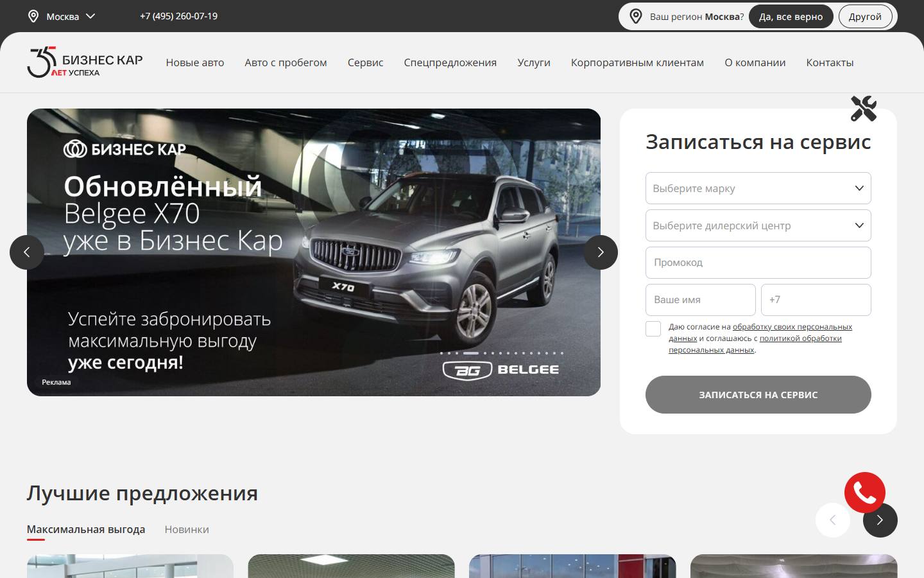Open the Спецпредложения menu item

click(x=450, y=62)
